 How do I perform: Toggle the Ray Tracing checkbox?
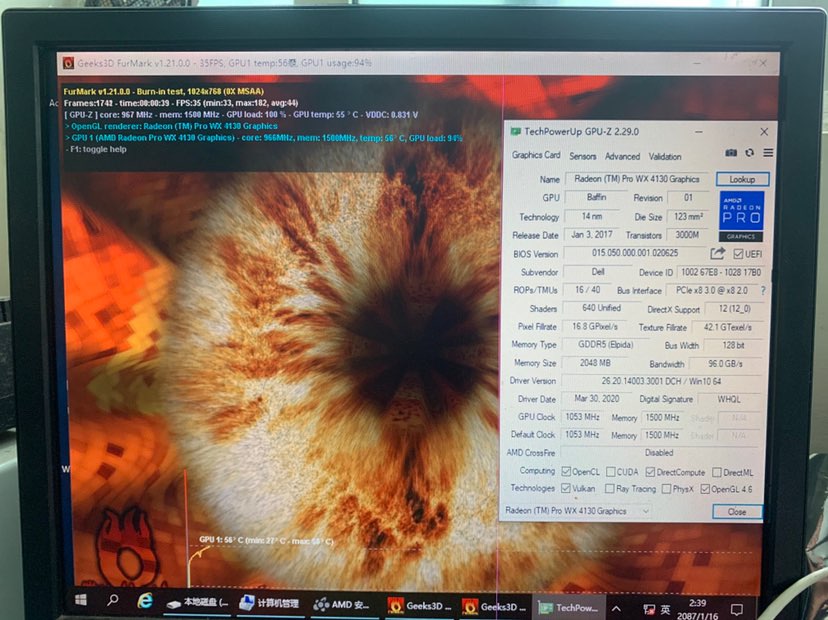click(x=609, y=489)
